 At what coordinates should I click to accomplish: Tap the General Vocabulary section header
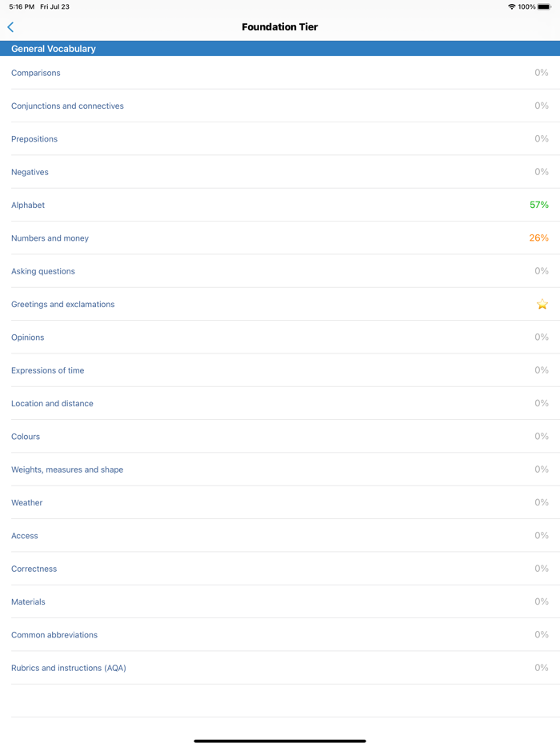coord(53,48)
